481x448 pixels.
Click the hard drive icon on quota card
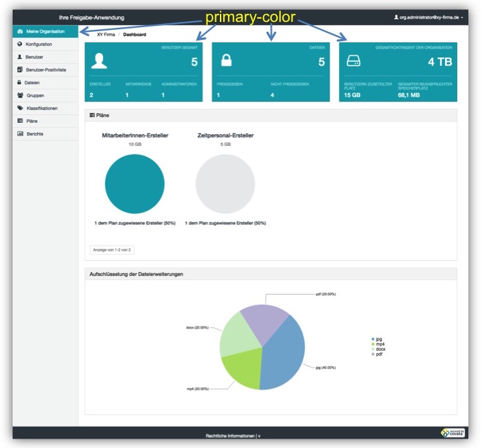point(353,60)
